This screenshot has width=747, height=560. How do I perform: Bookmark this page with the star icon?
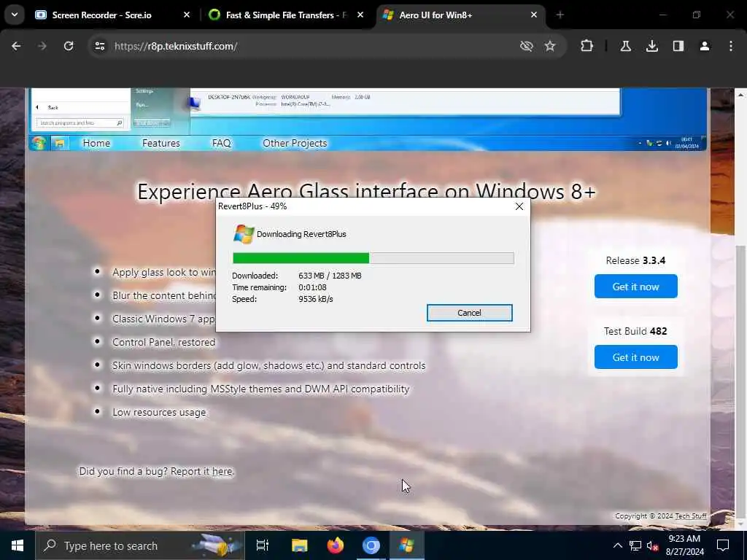pos(550,46)
